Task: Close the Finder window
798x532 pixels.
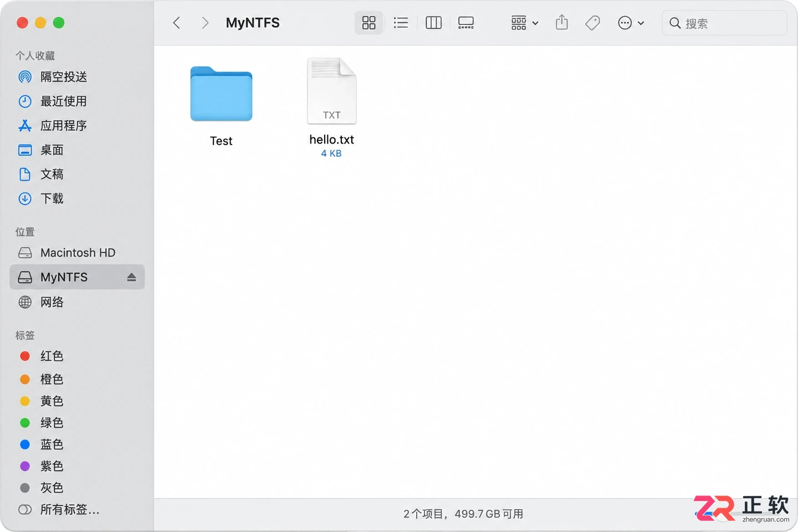Action: [23, 23]
